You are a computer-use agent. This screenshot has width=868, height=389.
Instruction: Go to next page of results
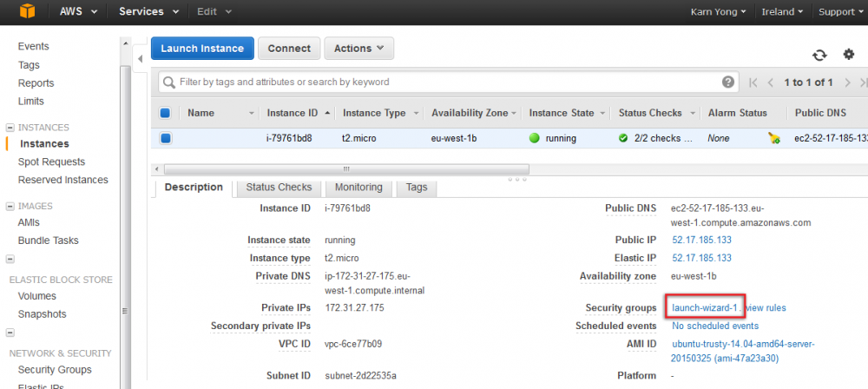tap(847, 82)
